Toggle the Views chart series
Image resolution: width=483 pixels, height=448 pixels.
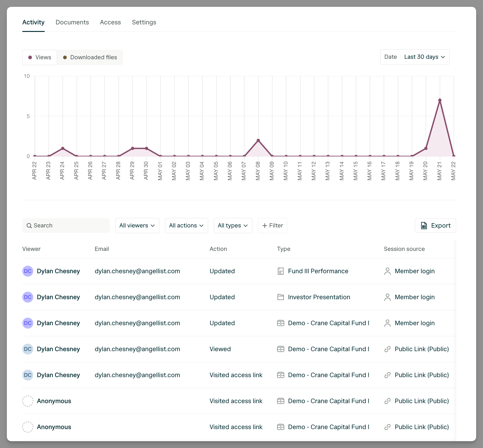[40, 57]
